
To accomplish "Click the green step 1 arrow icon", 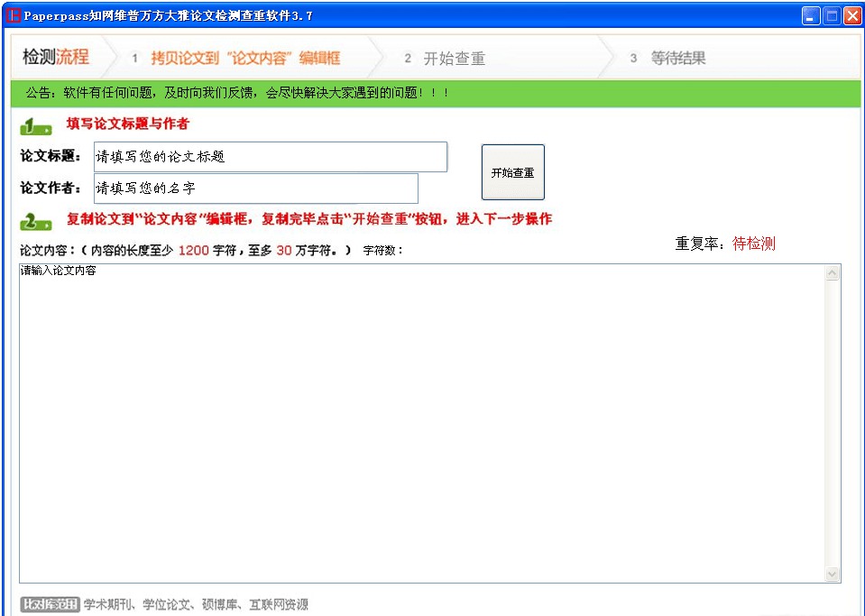I will pos(36,126).
